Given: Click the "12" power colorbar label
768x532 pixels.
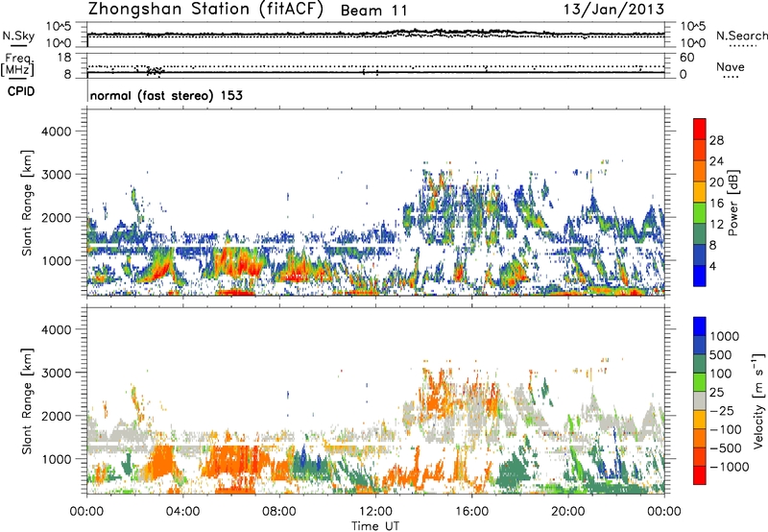Looking at the screenshot, I should [x=716, y=225].
